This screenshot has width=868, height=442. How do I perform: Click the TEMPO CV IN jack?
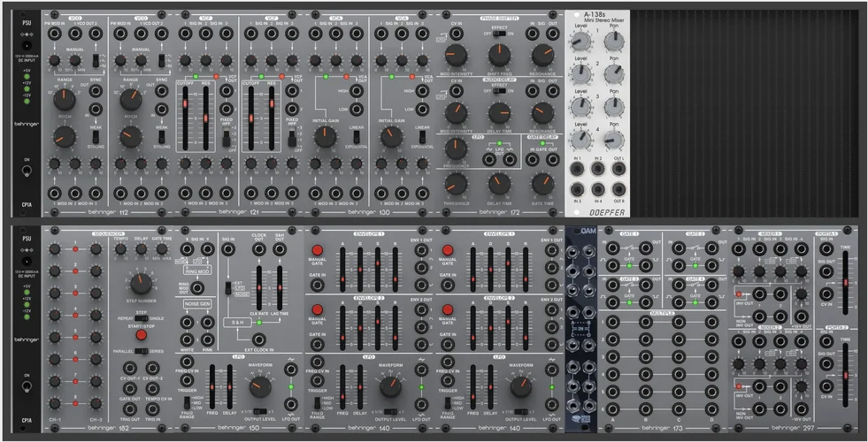click(x=152, y=389)
